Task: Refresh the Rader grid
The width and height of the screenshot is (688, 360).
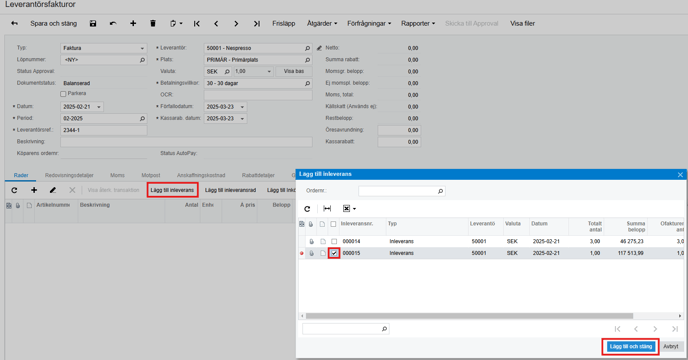Action: (14, 190)
